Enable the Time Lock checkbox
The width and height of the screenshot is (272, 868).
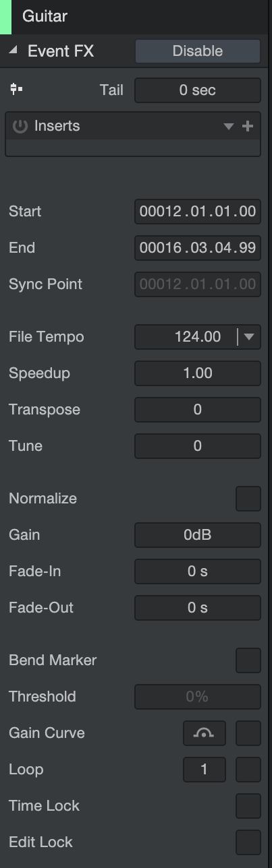(x=248, y=805)
